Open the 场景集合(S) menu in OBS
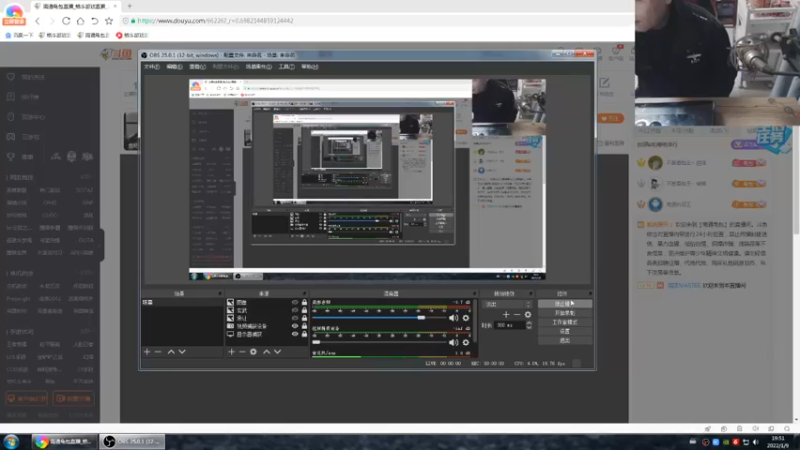This screenshot has height=450, width=800. (x=259, y=67)
